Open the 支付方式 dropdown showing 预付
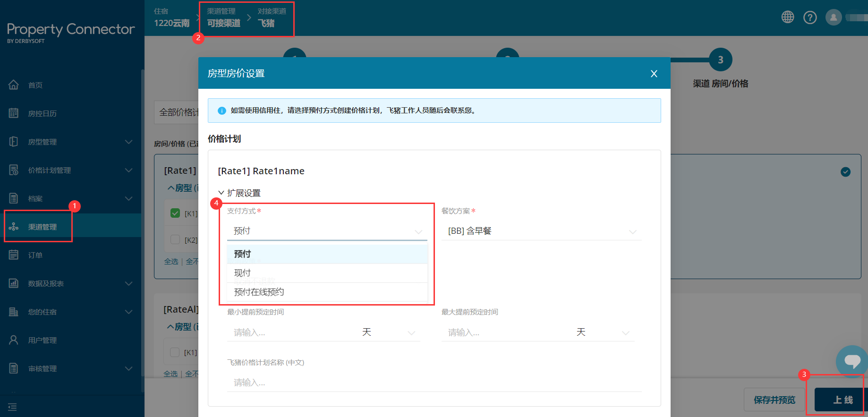Viewport: 868px width, 417px height. pos(327,231)
